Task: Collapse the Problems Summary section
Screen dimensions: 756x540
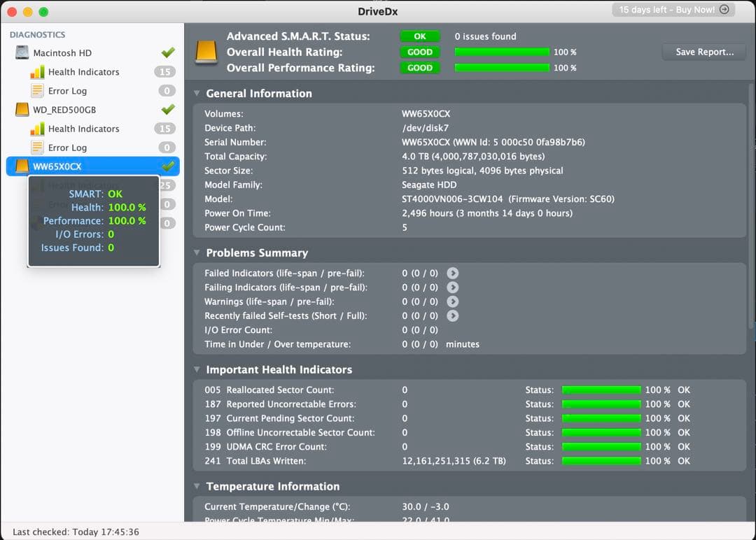Action: pos(197,253)
